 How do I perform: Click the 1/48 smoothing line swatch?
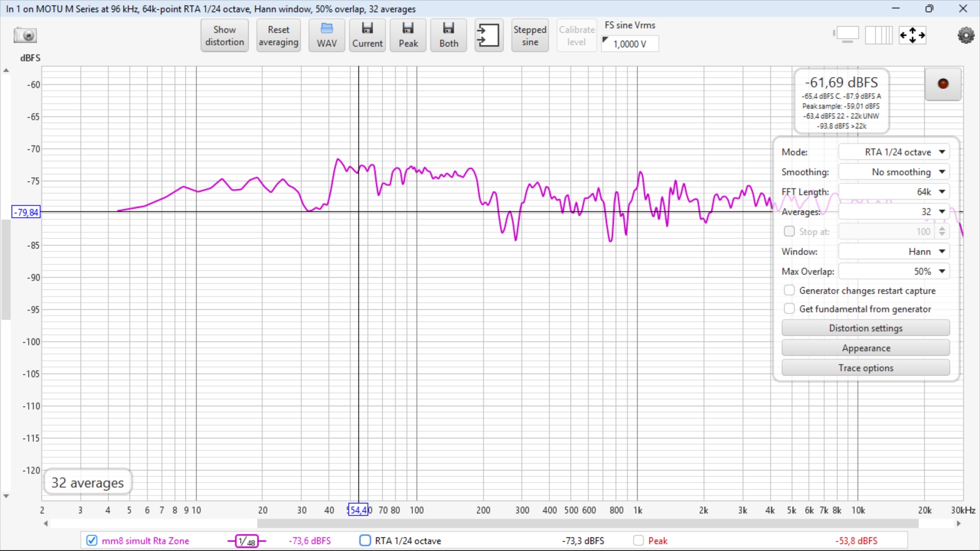pos(247,541)
